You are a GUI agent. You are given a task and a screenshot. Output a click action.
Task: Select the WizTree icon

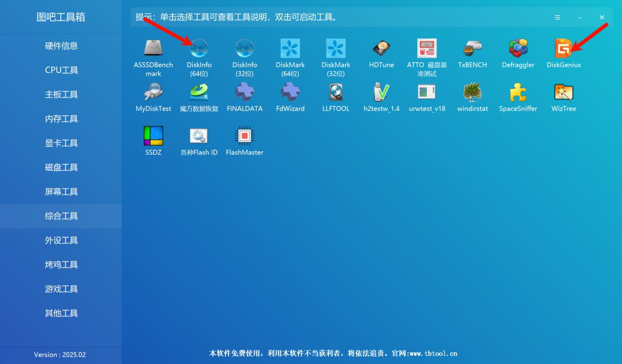(564, 92)
